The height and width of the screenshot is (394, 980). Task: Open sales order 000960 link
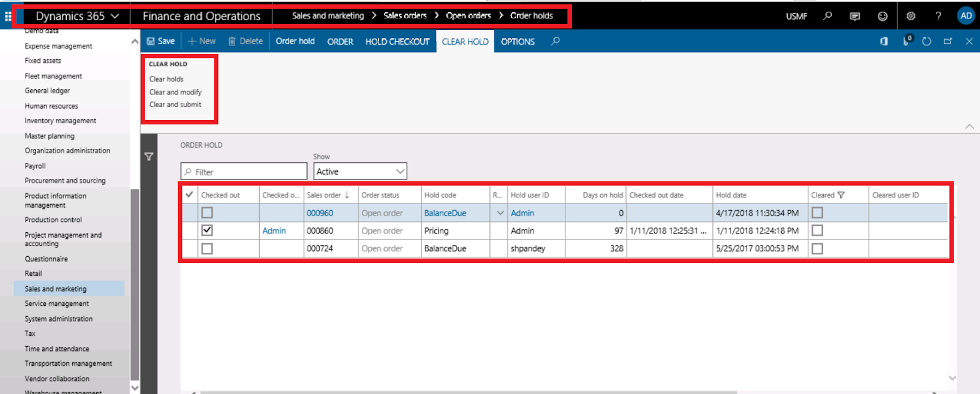[320, 213]
